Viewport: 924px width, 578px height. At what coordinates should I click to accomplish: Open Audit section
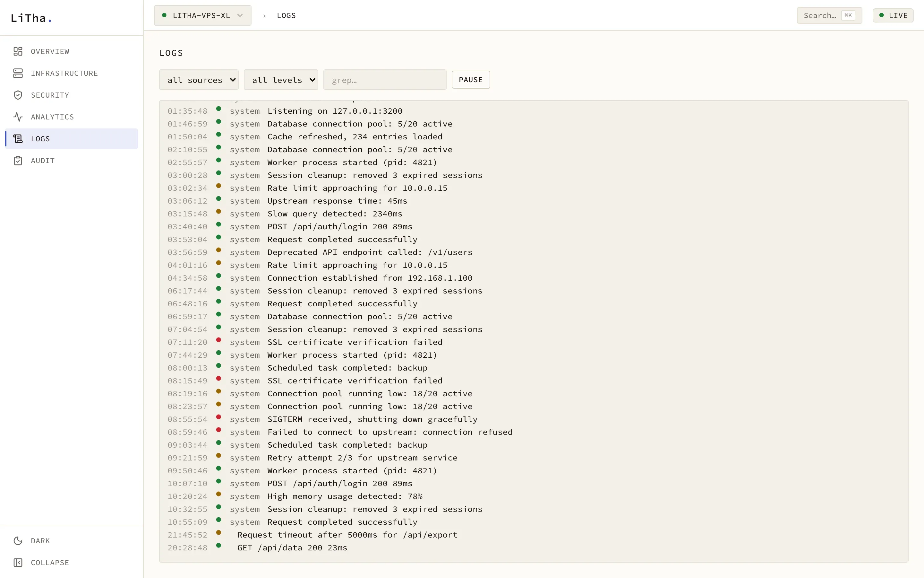click(72, 161)
